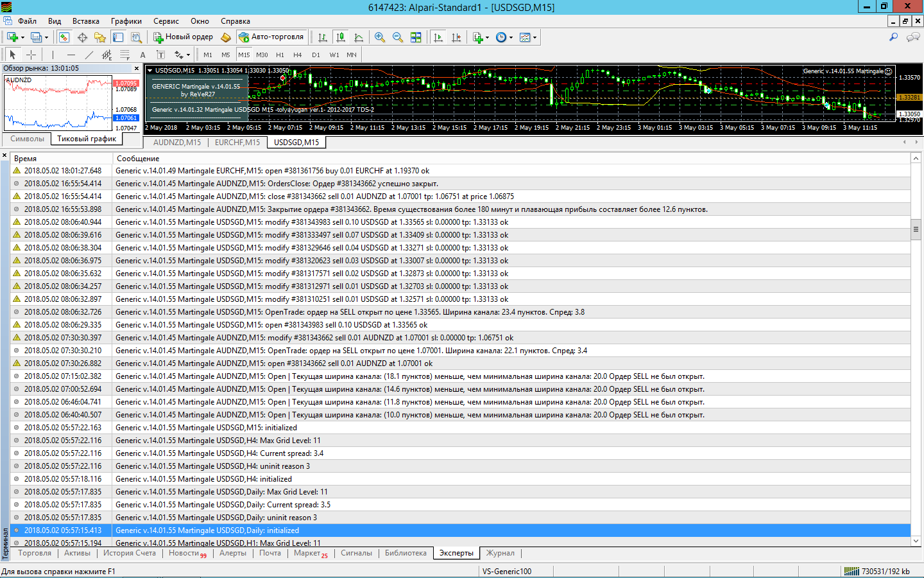This screenshot has width=924, height=578.
Task: Select the Candlesticks chart icon
Action: (341, 37)
